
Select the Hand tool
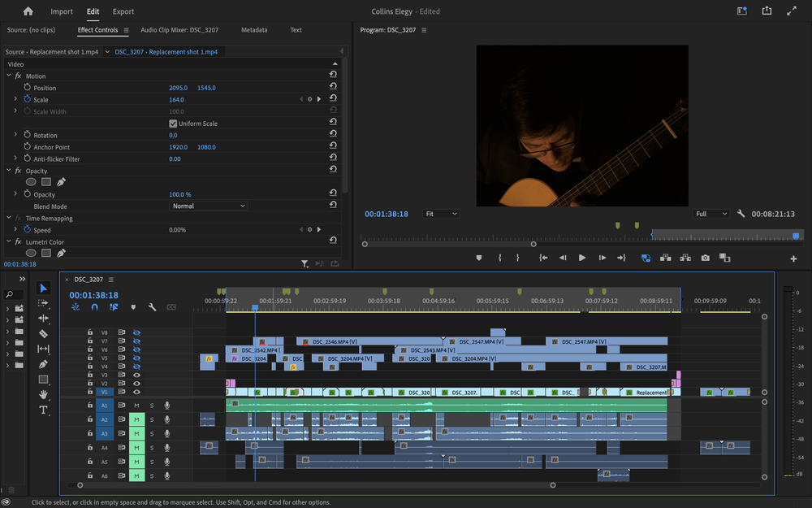(x=43, y=394)
